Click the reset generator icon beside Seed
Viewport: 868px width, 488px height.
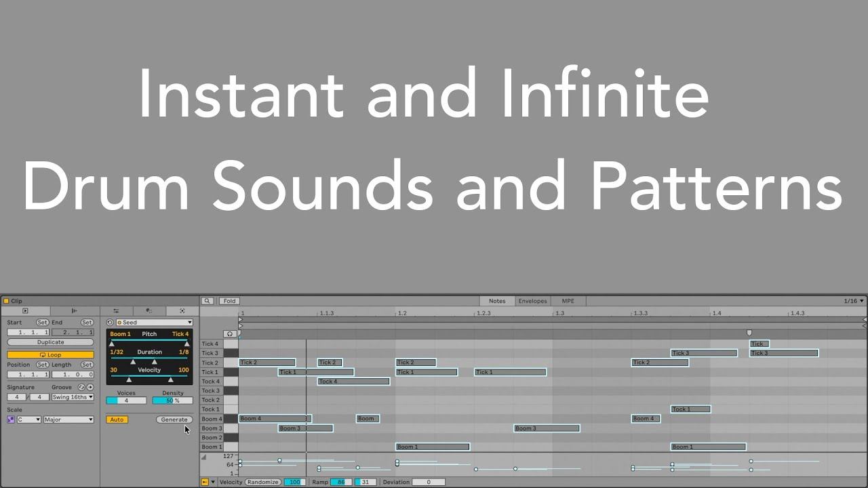pos(110,323)
